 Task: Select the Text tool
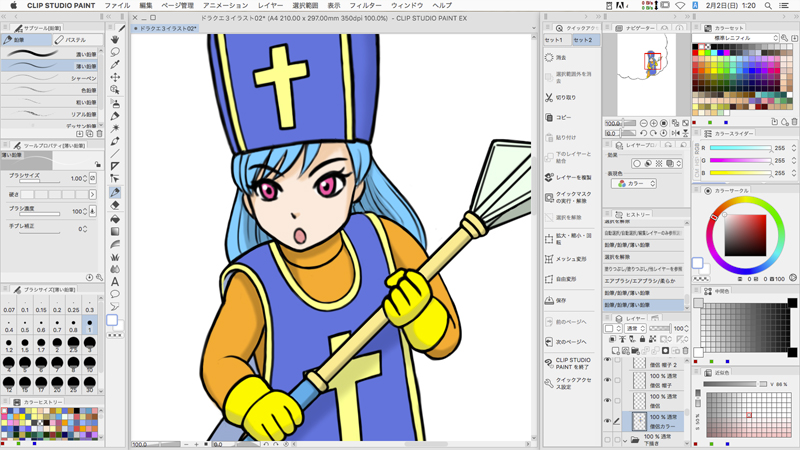click(x=115, y=282)
